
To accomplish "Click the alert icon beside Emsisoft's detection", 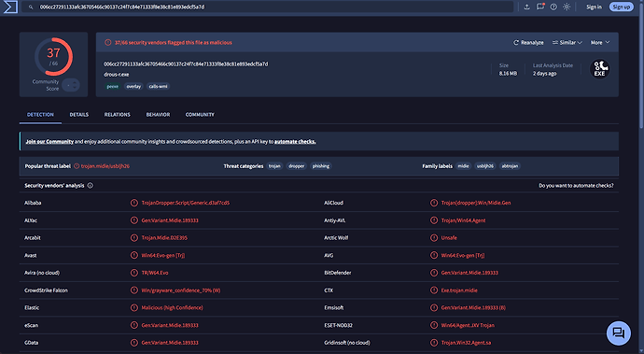I will 434,307.
